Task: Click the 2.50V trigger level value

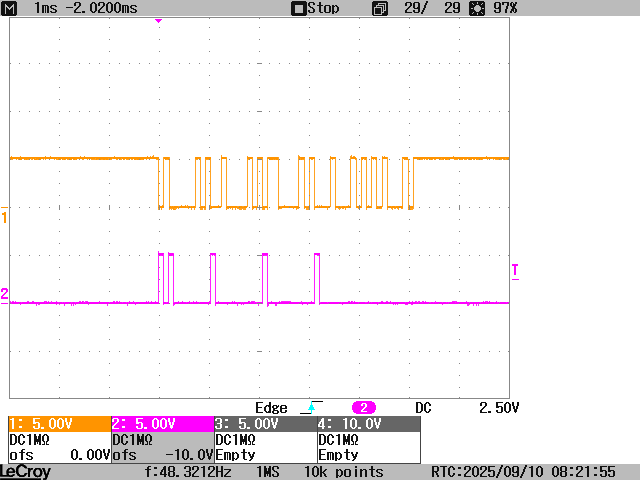Action: pos(499,408)
